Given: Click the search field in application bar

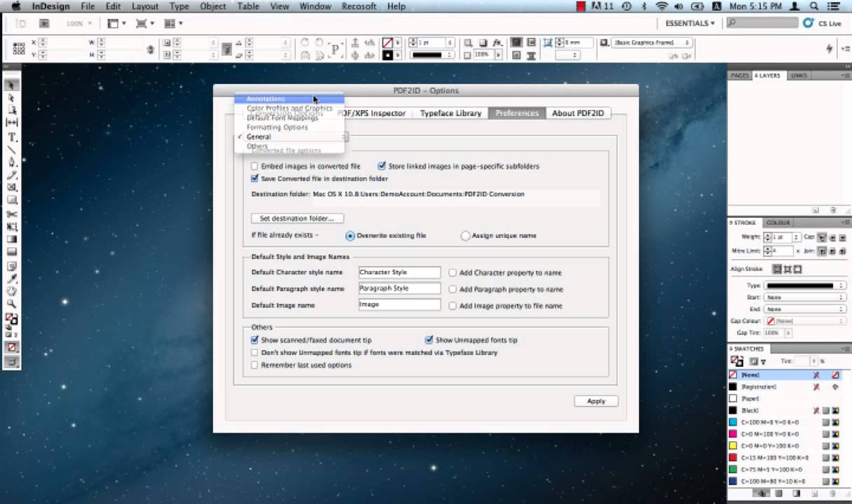Looking at the screenshot, I should 761,23.
